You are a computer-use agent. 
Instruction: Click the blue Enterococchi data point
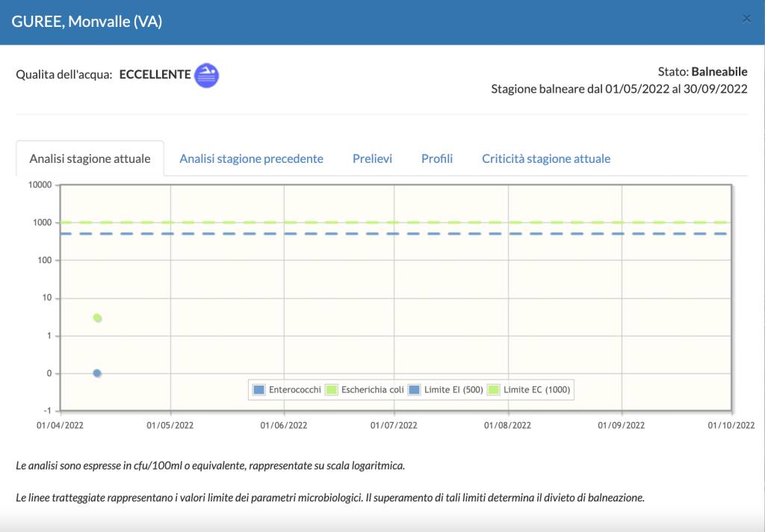point(97,374)
